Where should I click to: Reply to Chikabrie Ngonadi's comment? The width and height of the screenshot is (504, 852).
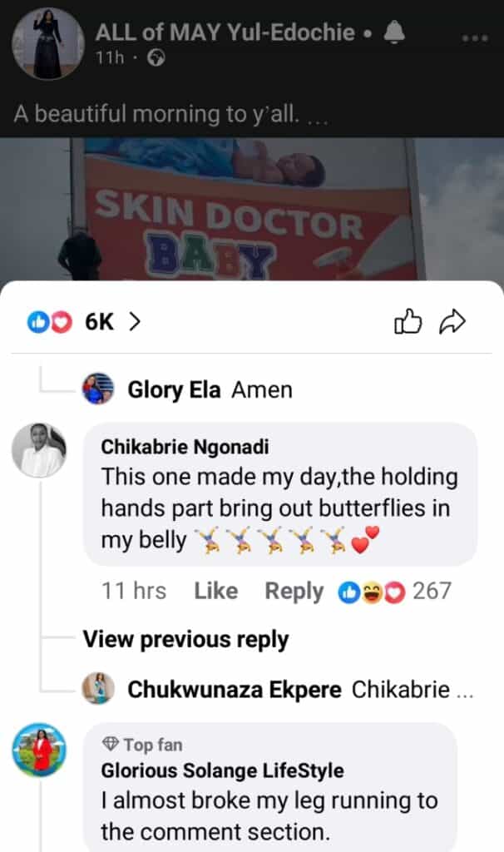coord(294,591)
